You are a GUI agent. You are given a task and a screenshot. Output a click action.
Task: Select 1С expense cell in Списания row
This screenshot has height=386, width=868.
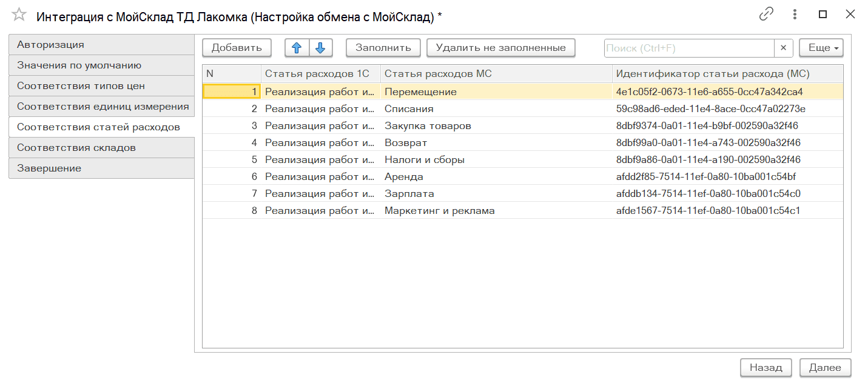tap(321, 108)
